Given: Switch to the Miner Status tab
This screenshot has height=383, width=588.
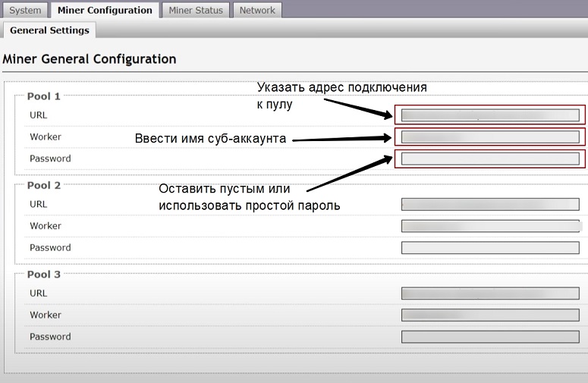Looking at the screenshot, I should coord(196,11).
